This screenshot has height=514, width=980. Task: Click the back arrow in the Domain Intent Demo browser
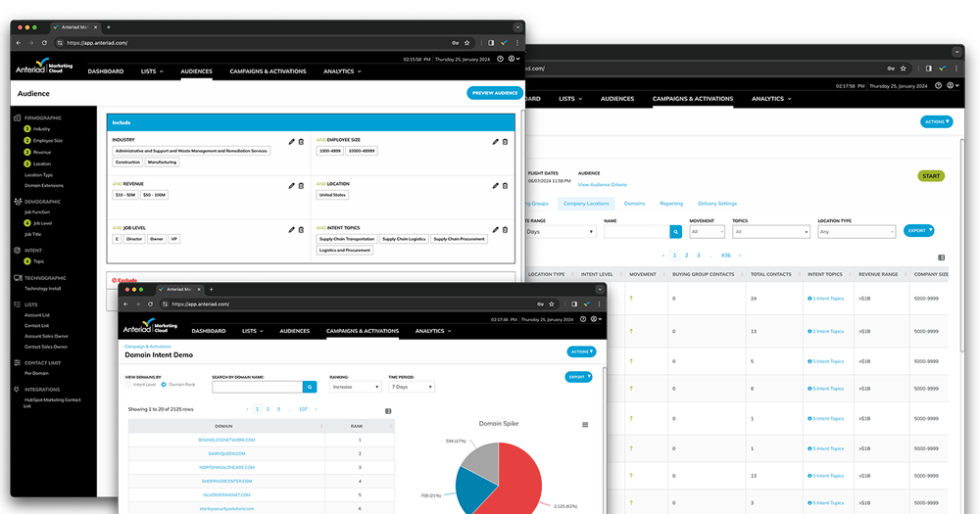pyautogui.click(x=125, y=304)
